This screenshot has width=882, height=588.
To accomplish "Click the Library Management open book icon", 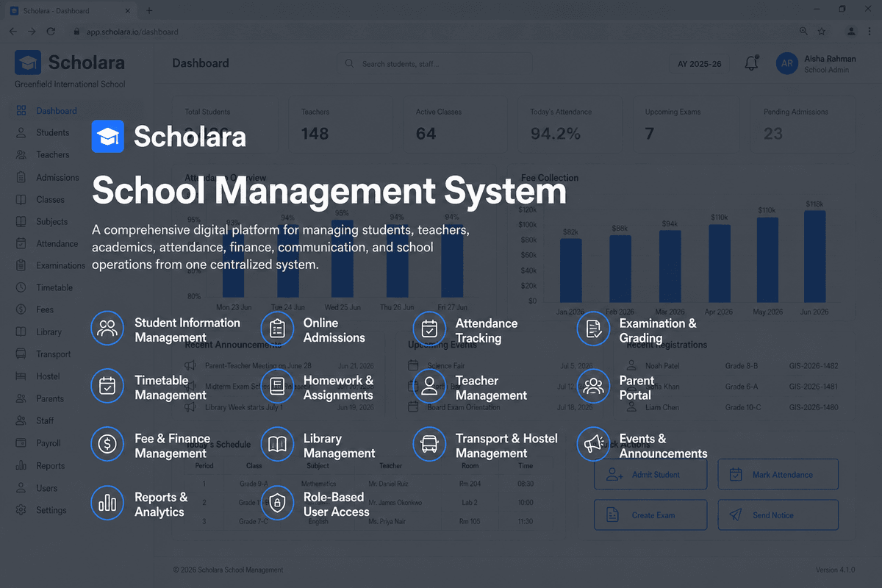I will (277, 444).
